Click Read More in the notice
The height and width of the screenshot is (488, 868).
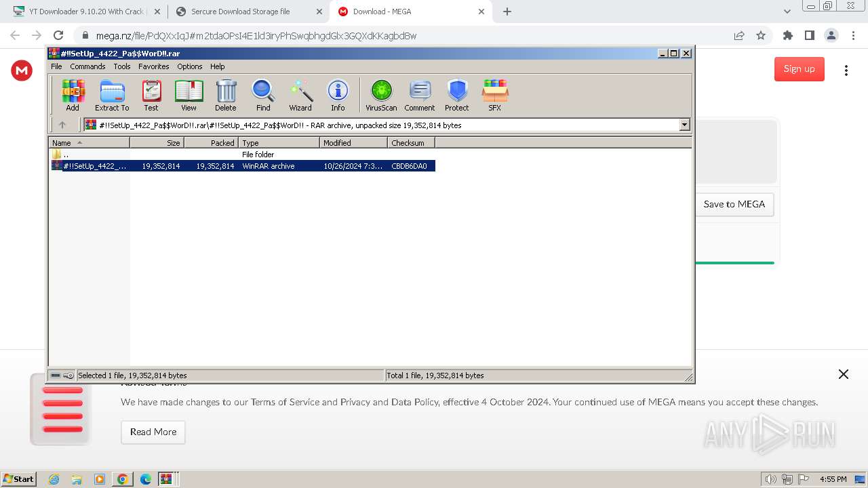(153, 432)
